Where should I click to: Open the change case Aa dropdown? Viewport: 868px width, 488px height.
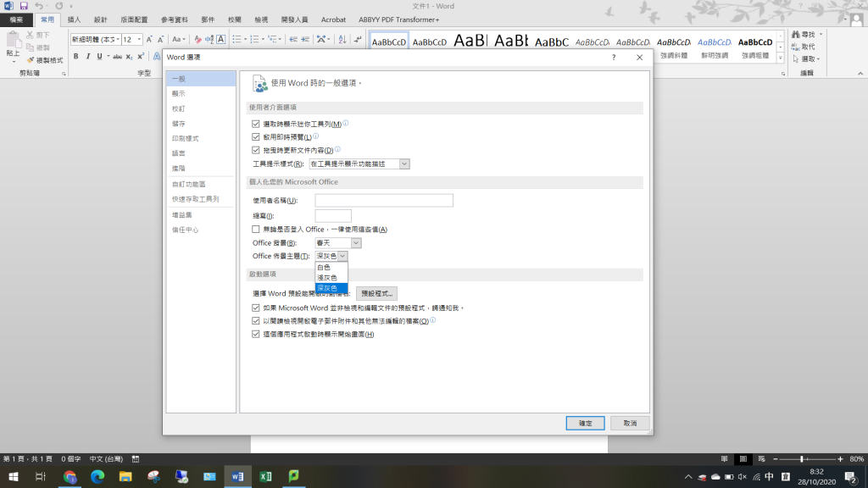(178, 39)
